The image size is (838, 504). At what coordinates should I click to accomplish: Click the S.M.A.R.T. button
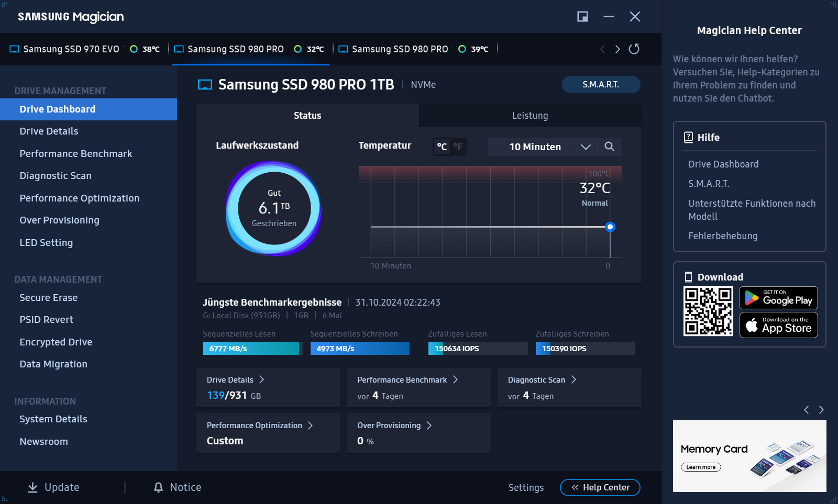tap(601, 85)
